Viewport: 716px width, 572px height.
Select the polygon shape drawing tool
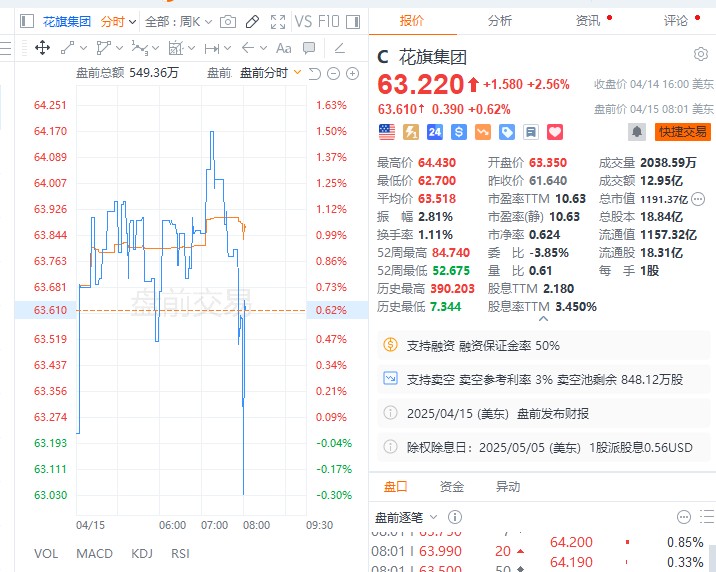click(x=104, y=47)
